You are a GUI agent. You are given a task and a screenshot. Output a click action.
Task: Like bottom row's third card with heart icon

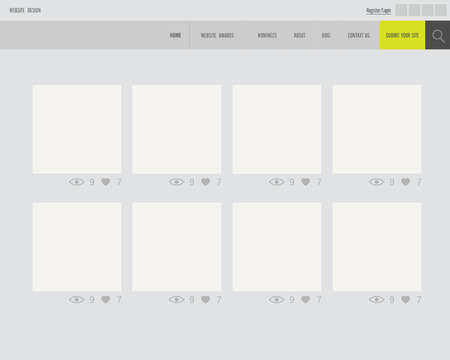click(306, 299)
